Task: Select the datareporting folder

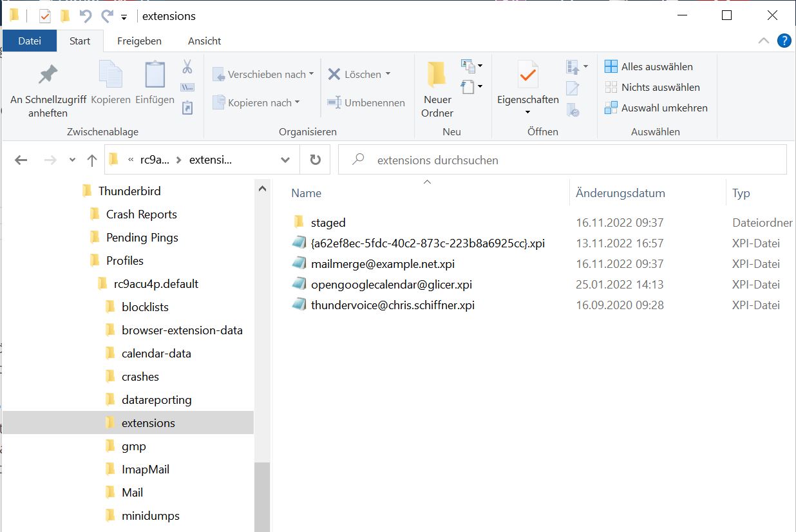Action: [x=156, y=399]
